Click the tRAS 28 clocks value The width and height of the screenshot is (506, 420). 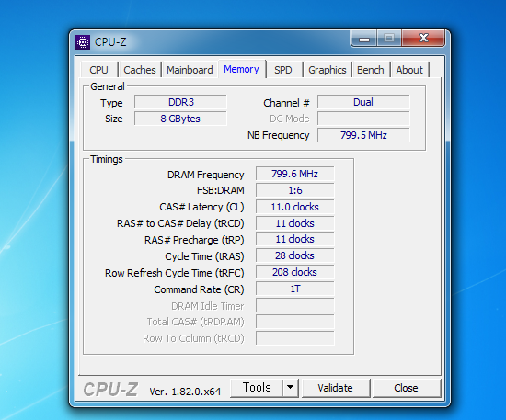(295, 255)
